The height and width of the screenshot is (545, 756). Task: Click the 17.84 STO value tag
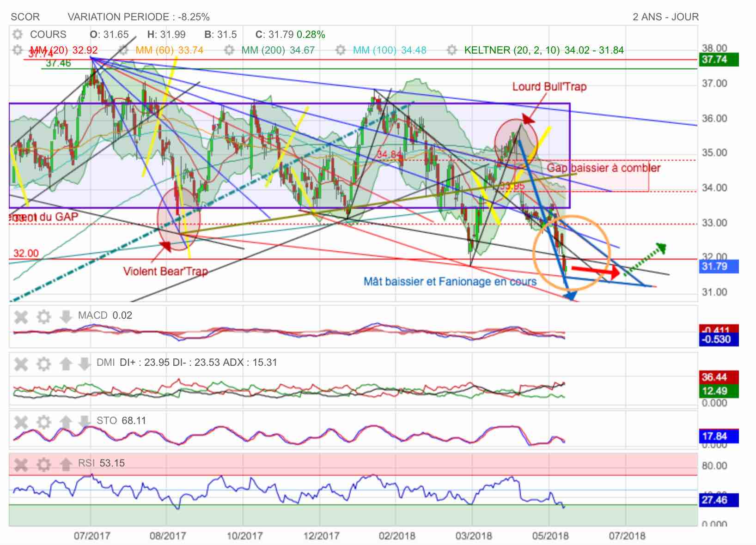coord(719,436)
